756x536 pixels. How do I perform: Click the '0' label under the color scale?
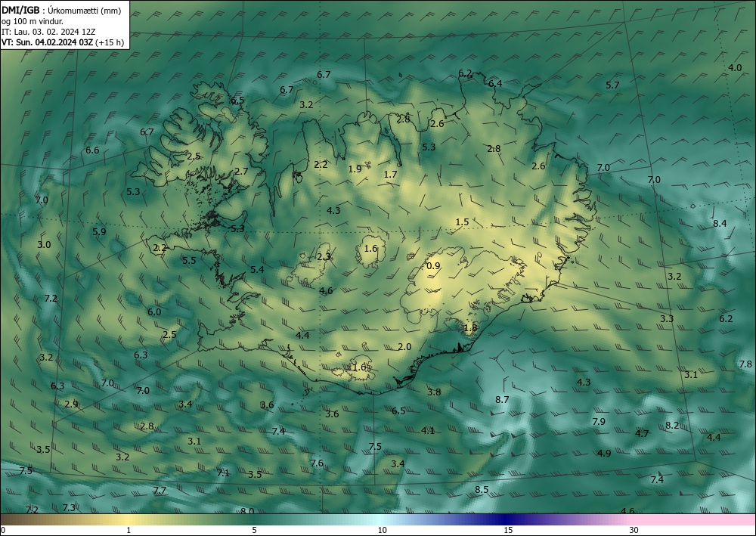pyautogui.click(x=3, y=530)
